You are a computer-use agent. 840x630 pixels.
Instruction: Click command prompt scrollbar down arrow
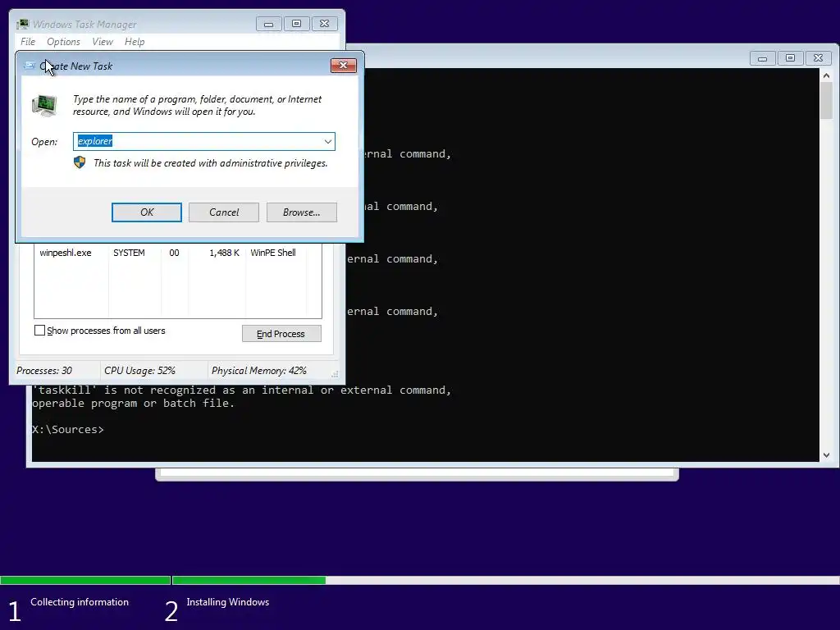[x=826, y=454]
